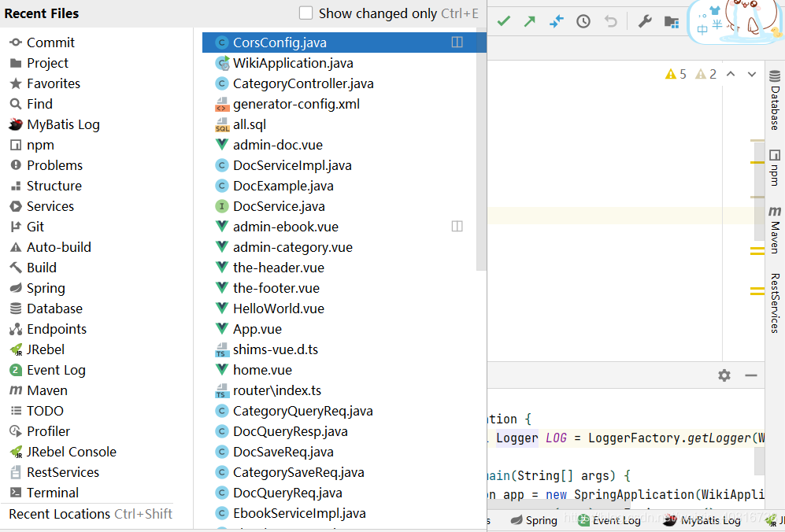Viewport: 785px width, 532px height.
Task: Click the Database stack icon in list
Action: (16, 308)
